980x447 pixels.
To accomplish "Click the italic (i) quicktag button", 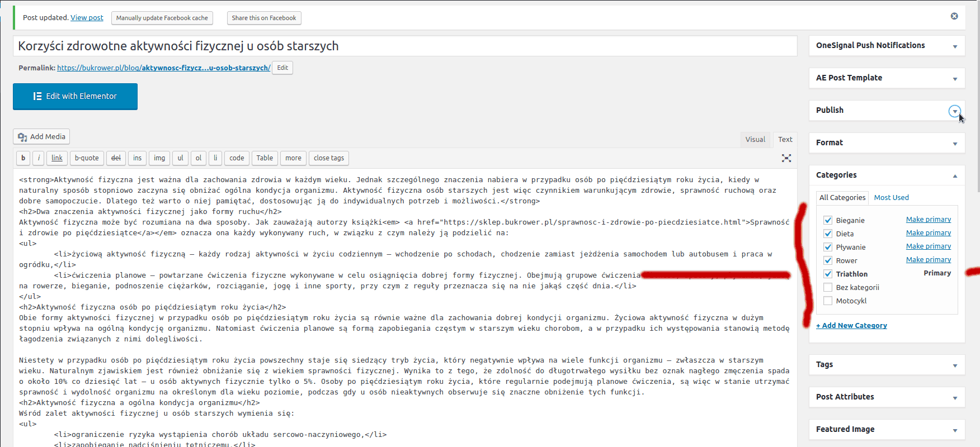I will (x=39, y=158).
